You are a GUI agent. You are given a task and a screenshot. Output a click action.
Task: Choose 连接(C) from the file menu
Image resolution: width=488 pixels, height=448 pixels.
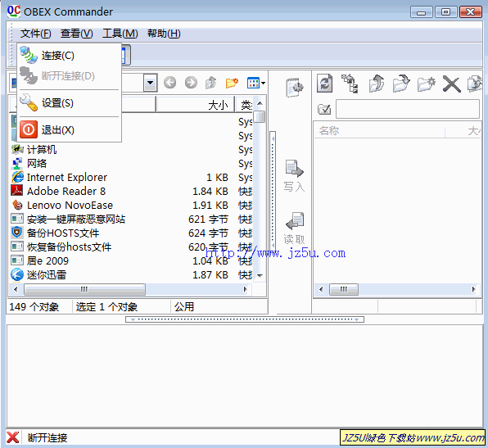coord(69,56)
